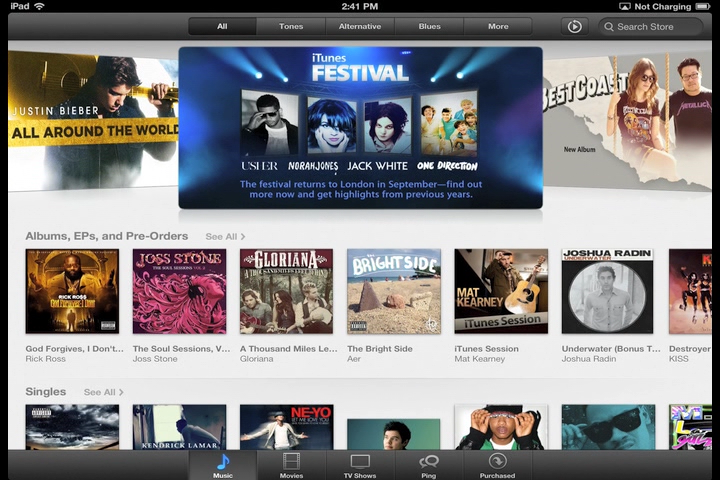Screen dimensions: 720x480
Task: Open the Purchased section
Action: coord(497,465)
